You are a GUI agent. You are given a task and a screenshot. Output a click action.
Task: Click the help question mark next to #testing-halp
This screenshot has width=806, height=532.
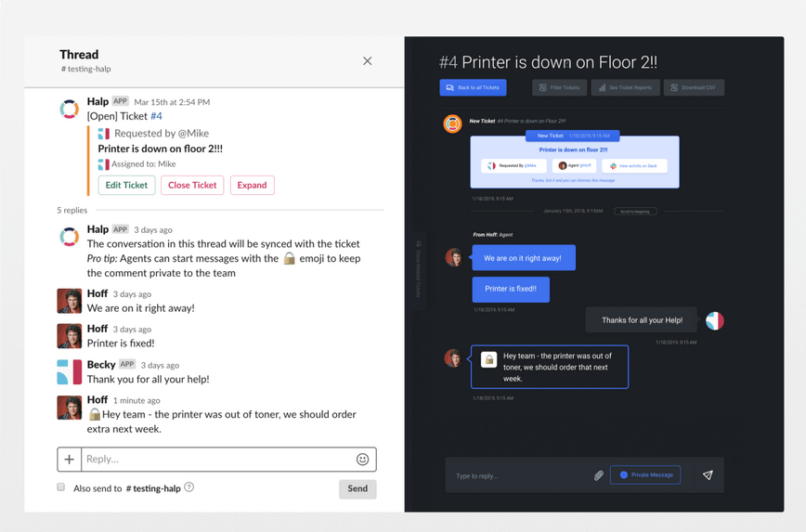click(189, 487)
